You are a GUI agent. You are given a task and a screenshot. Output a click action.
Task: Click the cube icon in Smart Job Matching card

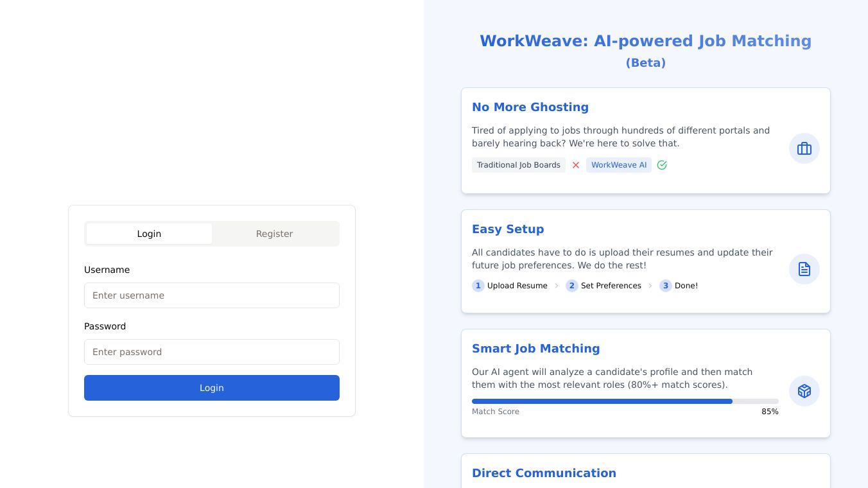point(804,391)
